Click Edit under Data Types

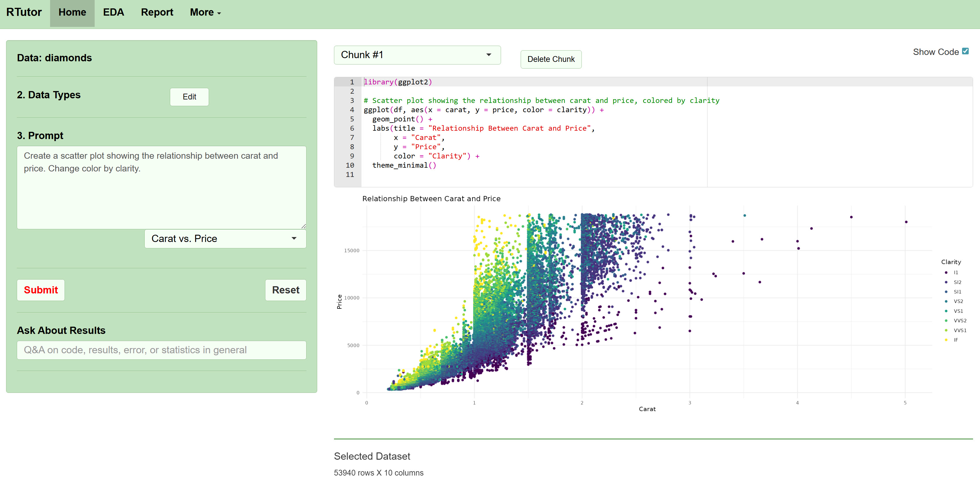tap(189, 97)
